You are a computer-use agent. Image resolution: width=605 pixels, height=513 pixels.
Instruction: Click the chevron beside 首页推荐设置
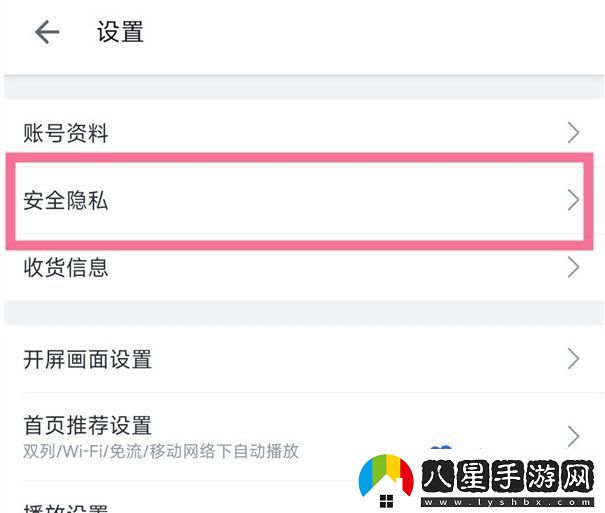(x=573, y=436)
